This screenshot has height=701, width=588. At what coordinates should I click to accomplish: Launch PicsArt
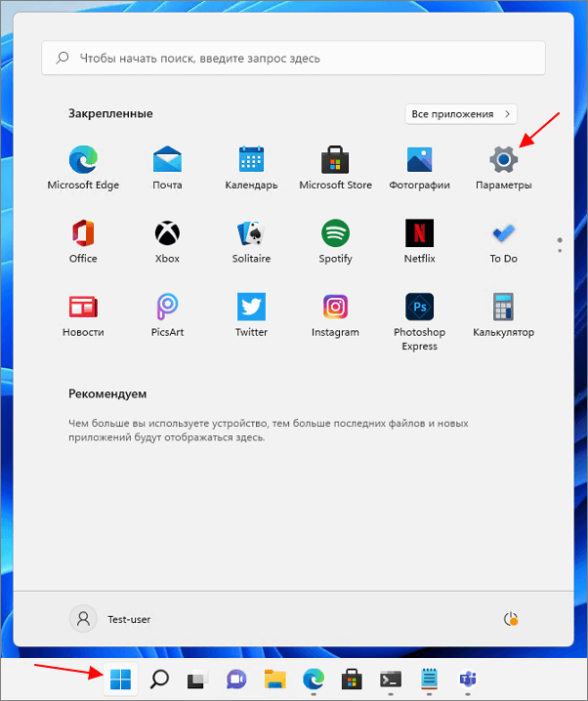(167, 315)
